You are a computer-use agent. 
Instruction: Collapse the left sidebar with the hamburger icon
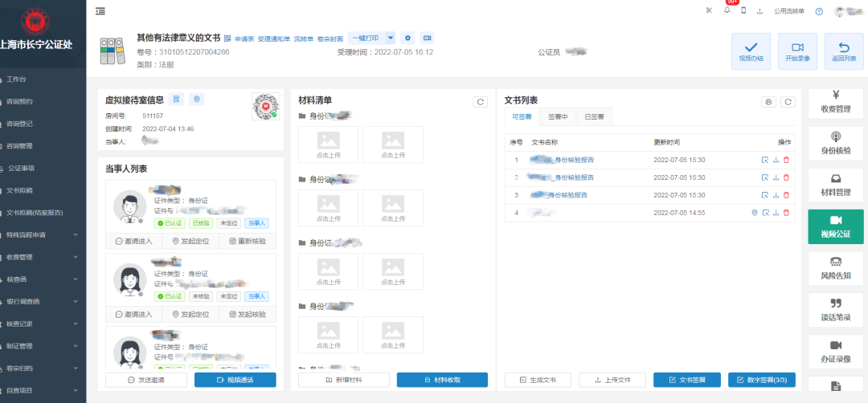click(x=100, y=11)
